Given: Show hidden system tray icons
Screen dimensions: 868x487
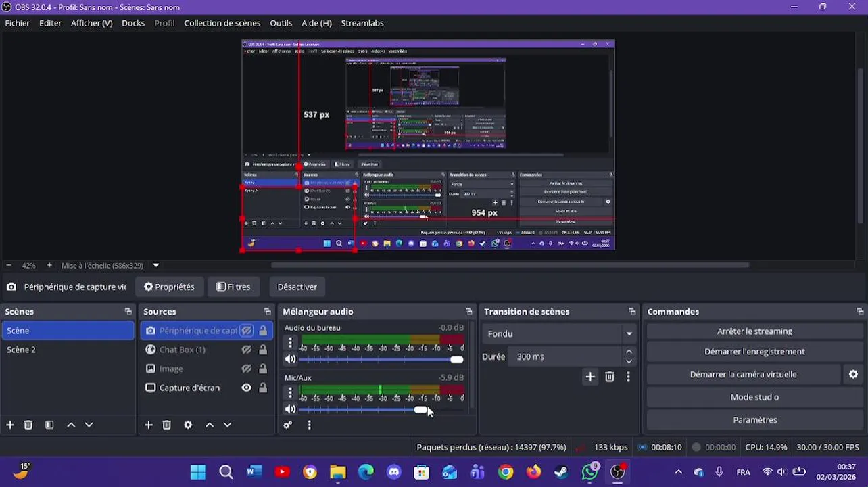Looking at the screenshot, I should (679, 472).
